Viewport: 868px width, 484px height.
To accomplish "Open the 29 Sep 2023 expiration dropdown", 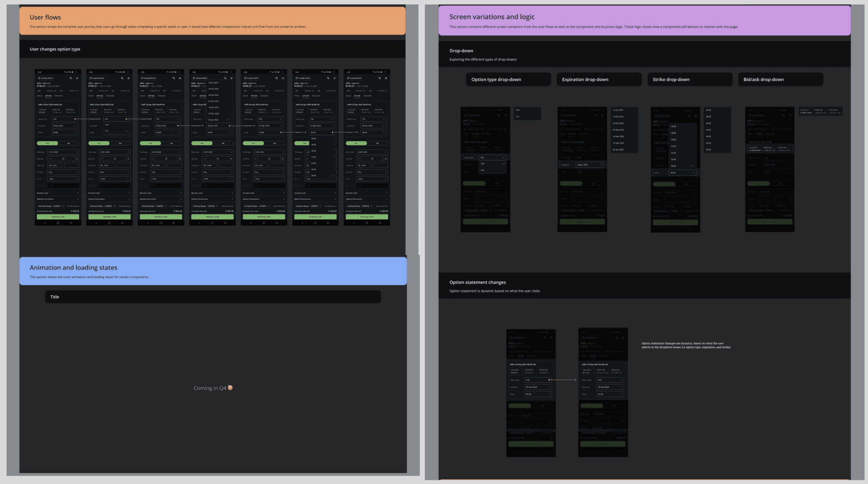I will pos(610,387).
